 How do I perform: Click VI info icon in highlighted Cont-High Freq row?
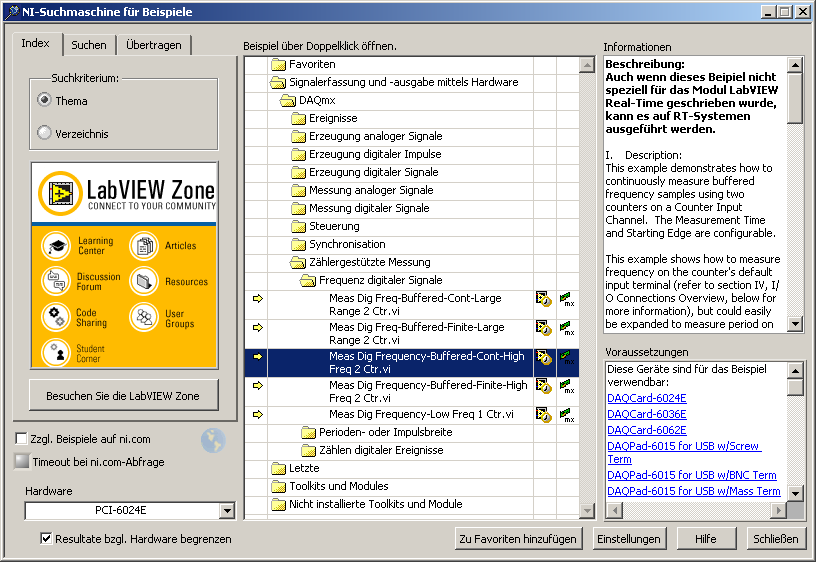pos(543,357)
